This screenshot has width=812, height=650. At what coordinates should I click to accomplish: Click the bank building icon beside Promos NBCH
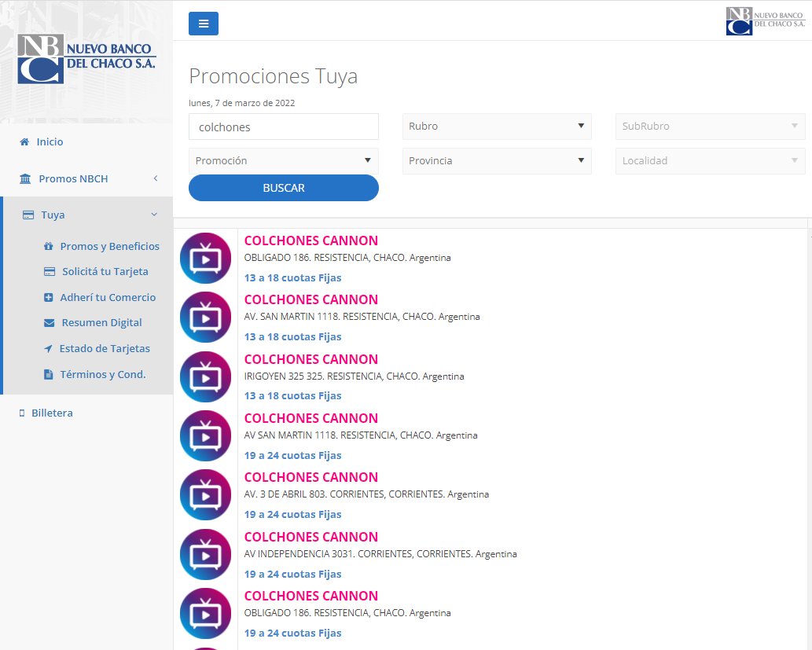(x=25, y=178)
